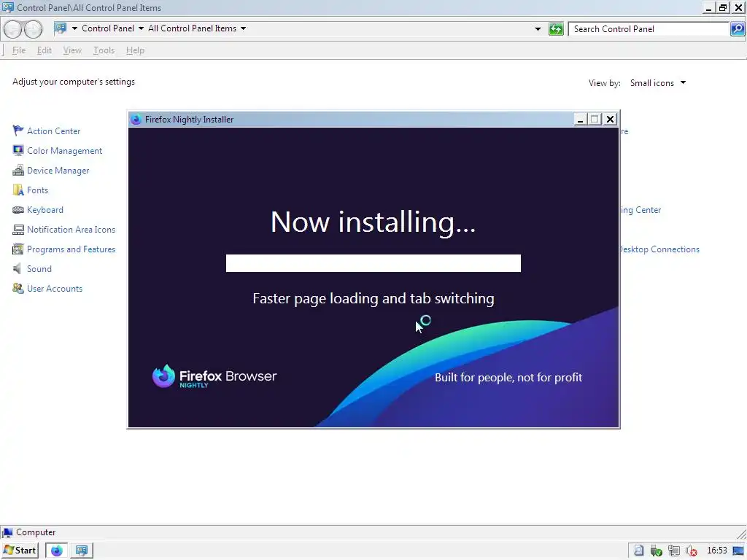The width and height of the screenshot is (747, 560).
Task: Expand the Control Panel breadcrumb arrow
Action: (x=141, y=28)
